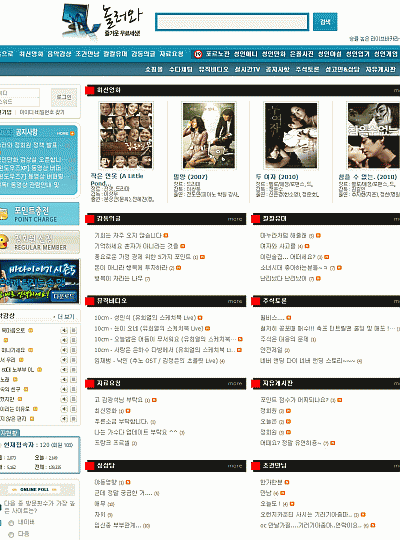
Task: Open 자유게시판 in the secondary navigation bar
Action: (x=380, y=70)
